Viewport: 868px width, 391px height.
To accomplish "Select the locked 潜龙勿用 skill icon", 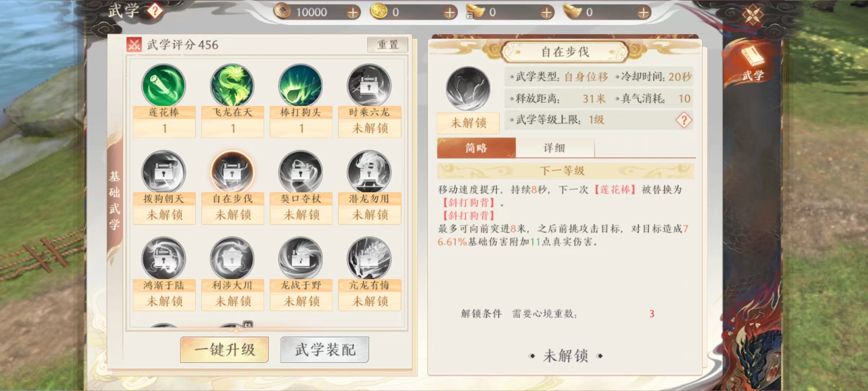I will (369, 172).
